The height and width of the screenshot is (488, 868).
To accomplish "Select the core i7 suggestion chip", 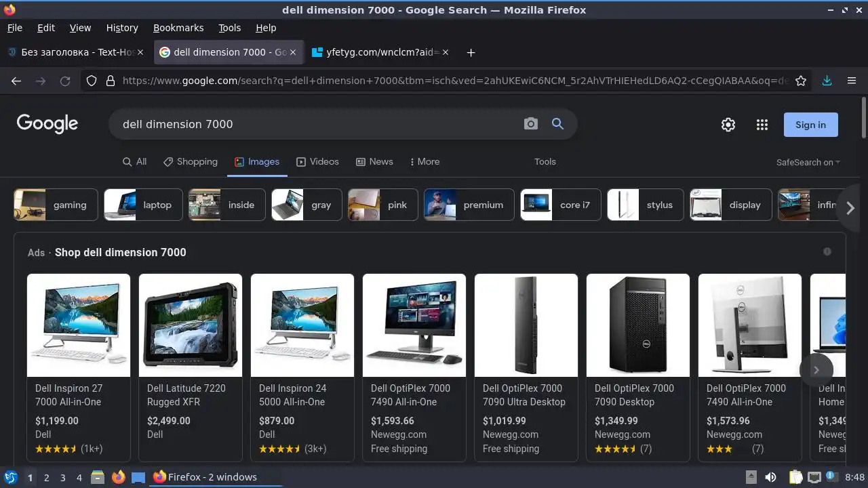I will [561, 205].
